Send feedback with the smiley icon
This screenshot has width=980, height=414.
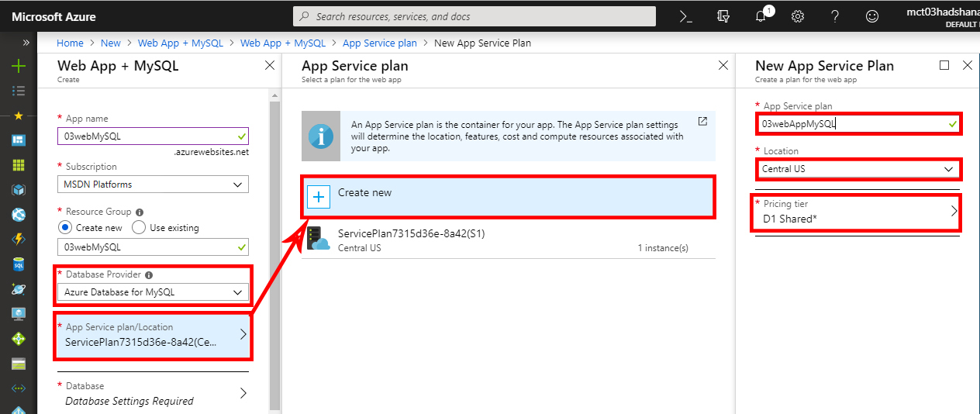[x=872, y=16]
